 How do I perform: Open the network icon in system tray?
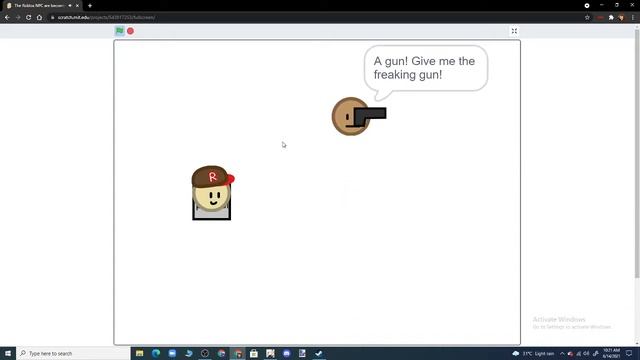[578, 353]
